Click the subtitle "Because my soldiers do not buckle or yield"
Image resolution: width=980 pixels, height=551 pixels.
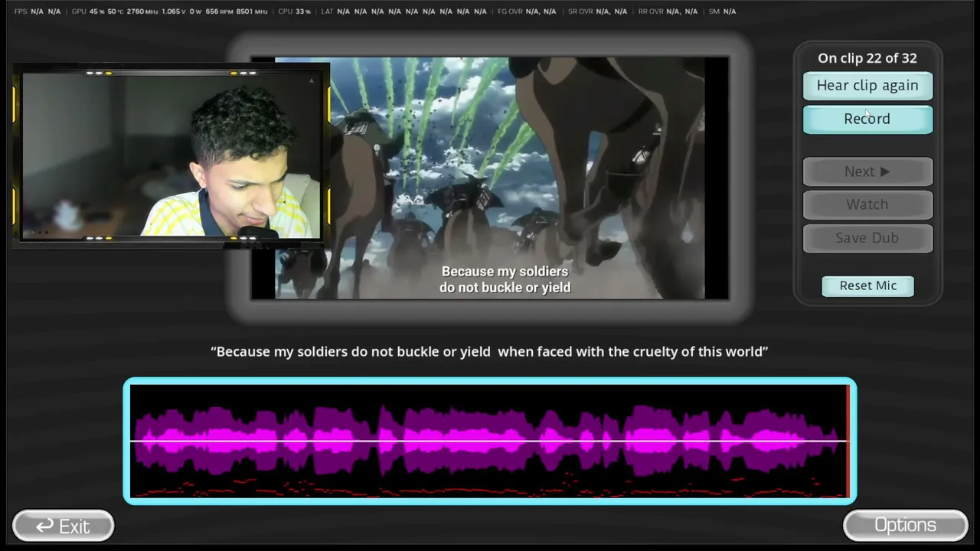tap(505, 279)
